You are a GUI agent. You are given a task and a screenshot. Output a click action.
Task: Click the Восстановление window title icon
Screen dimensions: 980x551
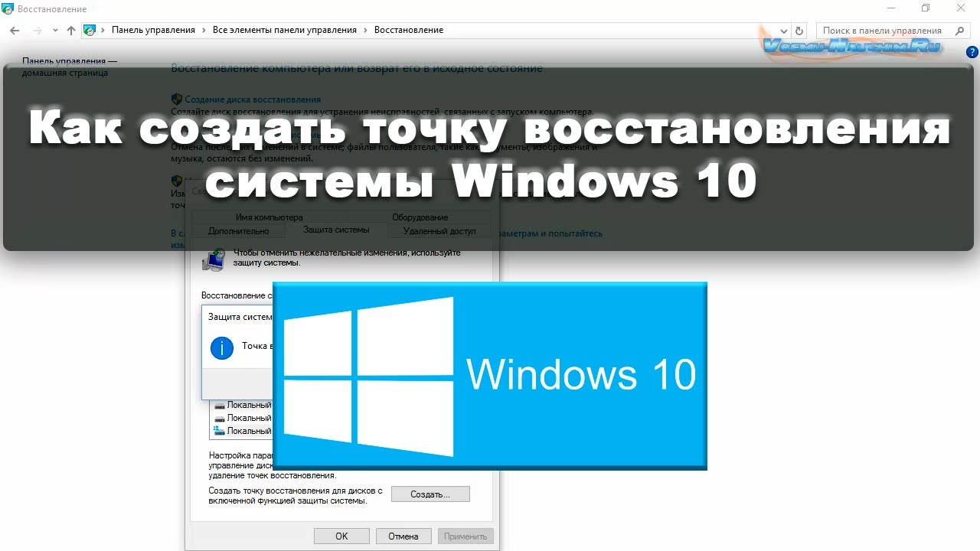8,8
